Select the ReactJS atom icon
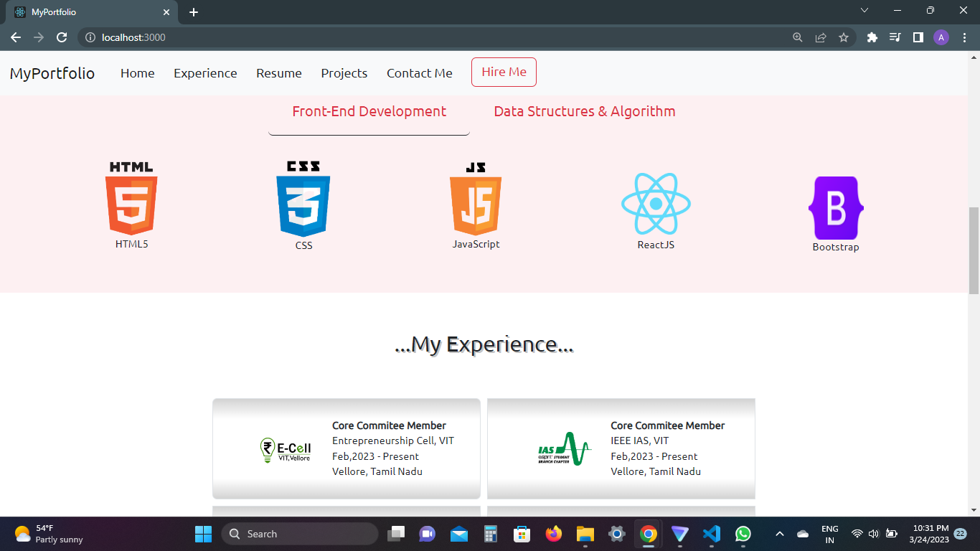The height and width of the screenshot is (551, 980). coord(656,204)
